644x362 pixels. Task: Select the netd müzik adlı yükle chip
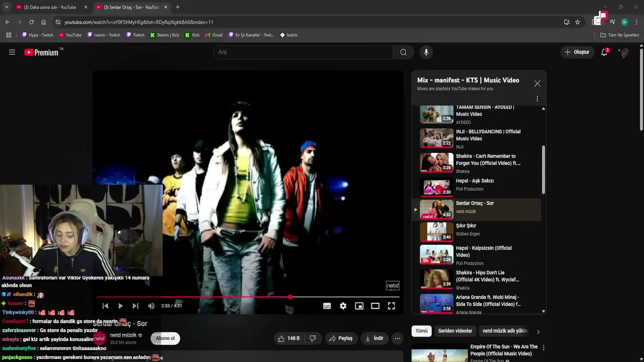pyautogui.click(x=505, y=331)
